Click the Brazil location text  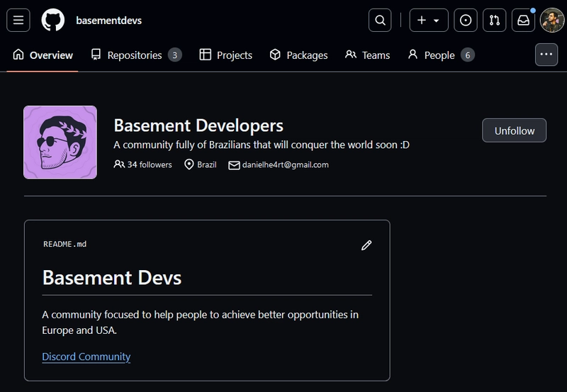pos(207,164)
